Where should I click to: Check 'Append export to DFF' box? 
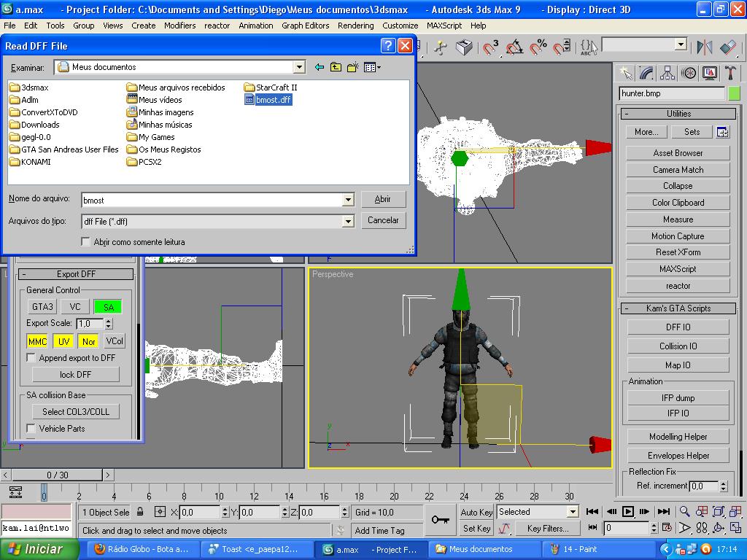point(31,357)
